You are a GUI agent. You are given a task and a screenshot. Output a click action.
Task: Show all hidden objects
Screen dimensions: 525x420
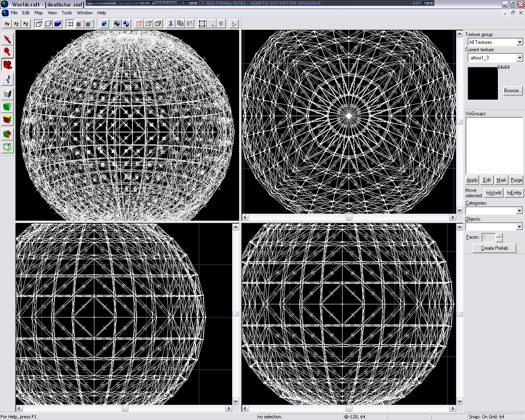[x=158, y=24]
